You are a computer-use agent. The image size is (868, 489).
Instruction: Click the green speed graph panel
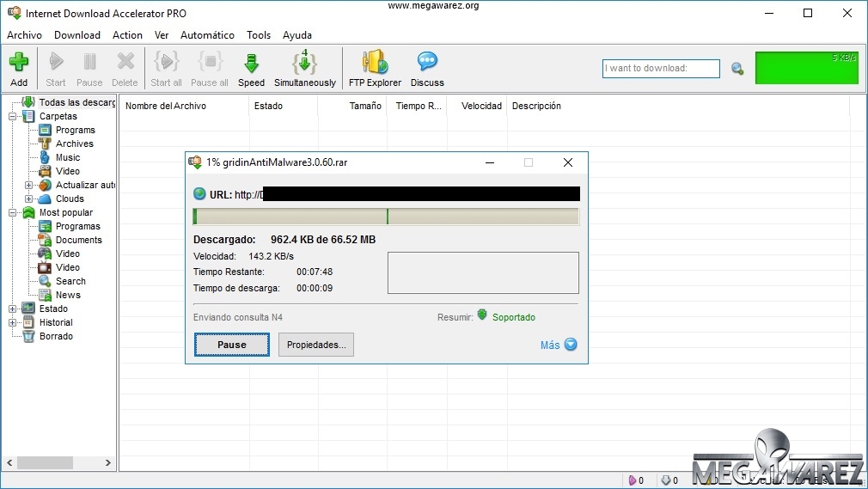pos(807,68)
